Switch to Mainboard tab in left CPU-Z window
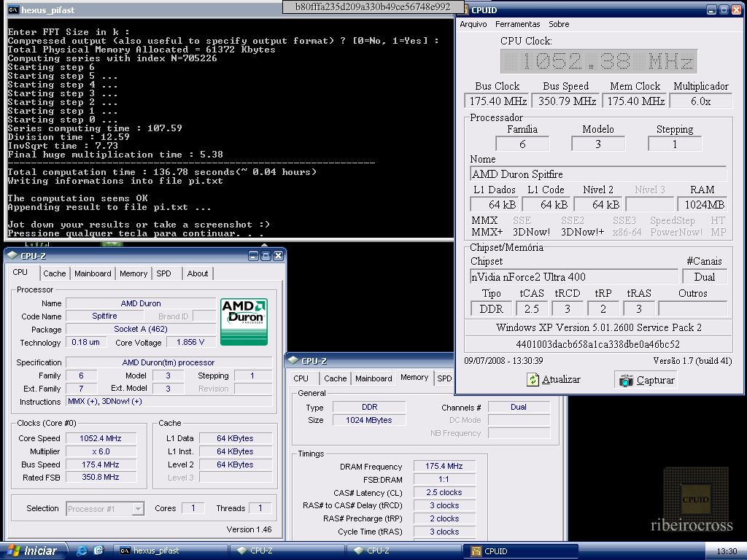Image resolution: width=747 pixels, height=560 pixels. (x=93, y=273)
